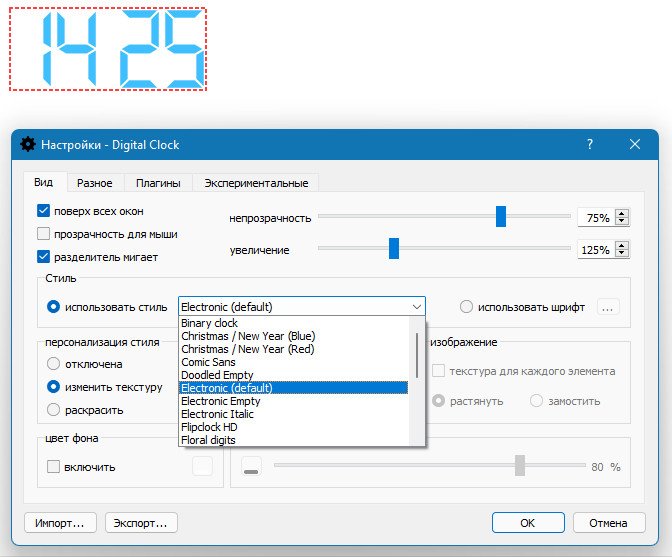Choose Electronic Italic style
Viewport: 672px width, 557px height.
294,414
